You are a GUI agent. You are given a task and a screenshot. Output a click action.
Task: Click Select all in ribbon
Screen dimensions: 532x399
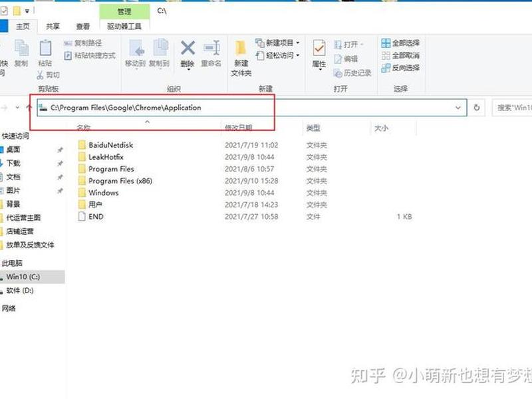tap(400, 43)
